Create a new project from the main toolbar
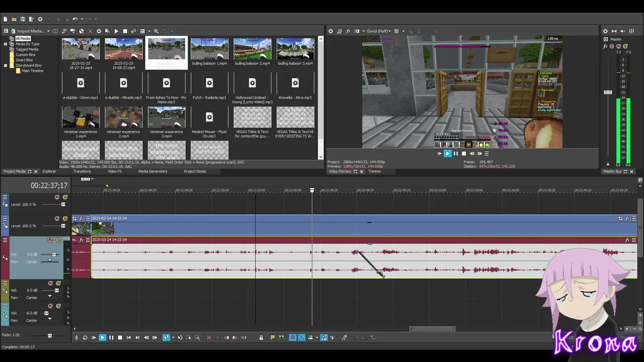 click(5, 19)
